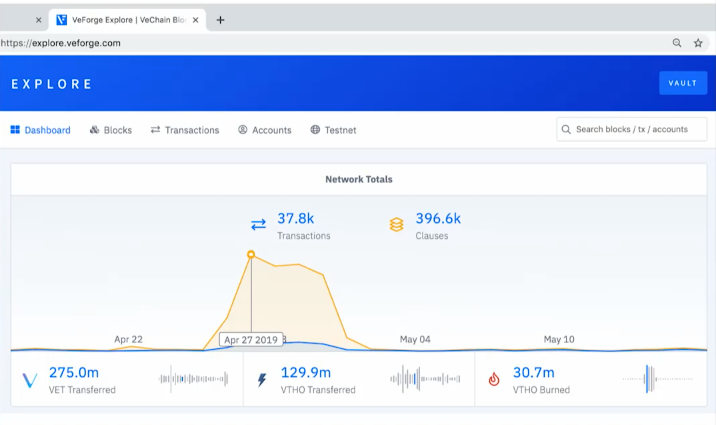Click the Accounts person icon
The width and height of the screenshot is (716, 425).
(x=242, y=130)
